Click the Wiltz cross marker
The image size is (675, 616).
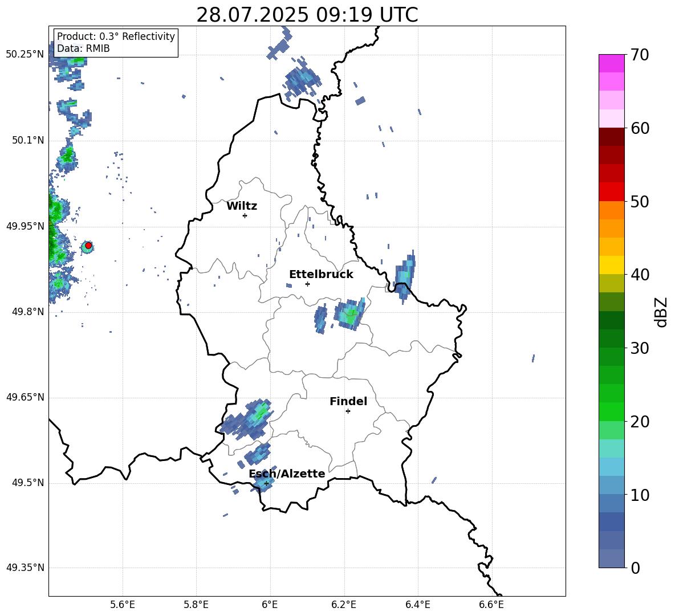tap(245, 215)
